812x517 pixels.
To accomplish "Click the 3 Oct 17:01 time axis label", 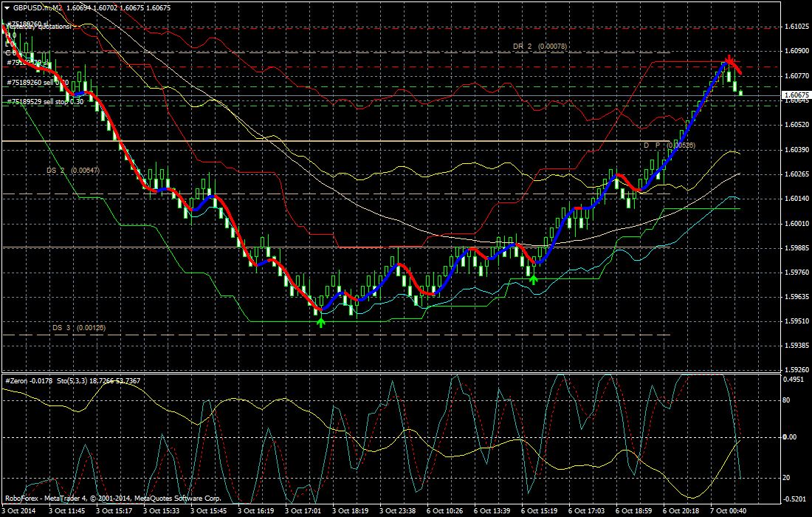I will point(303,511).
